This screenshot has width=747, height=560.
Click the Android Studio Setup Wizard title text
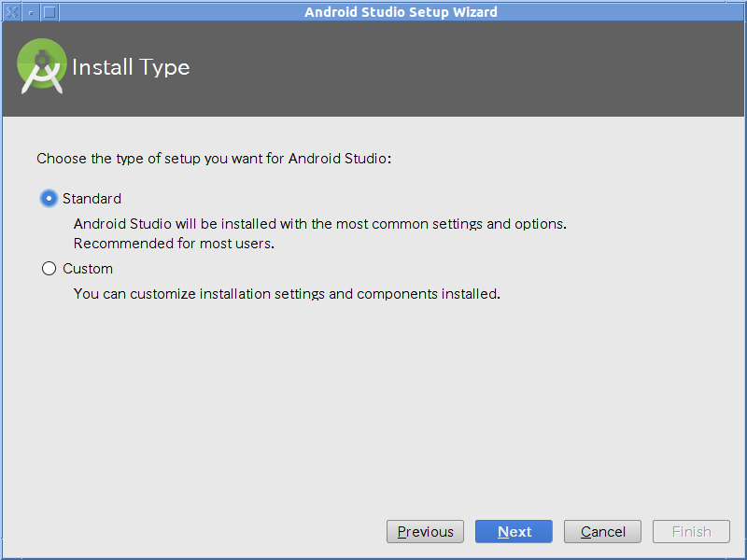(x=401, y=12)
